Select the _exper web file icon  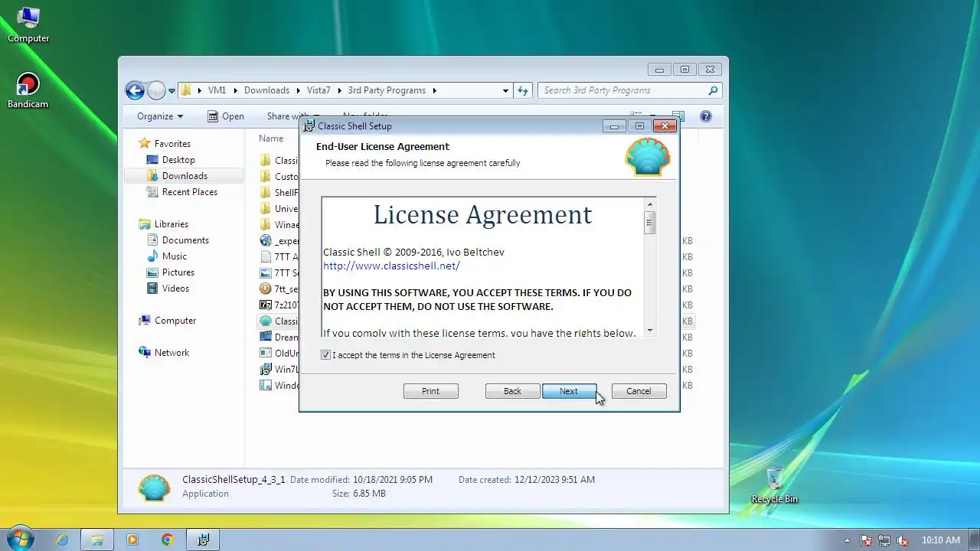(266, 240)
